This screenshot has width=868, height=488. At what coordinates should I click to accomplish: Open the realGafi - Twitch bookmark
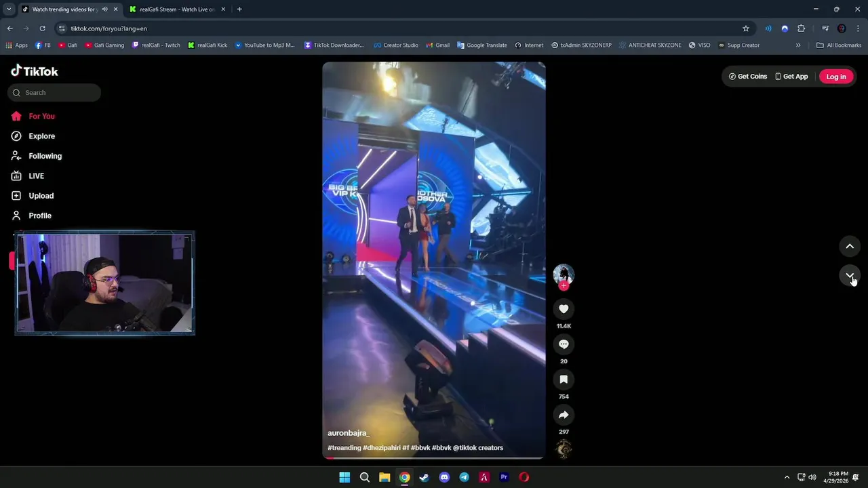click(x=156, y=45)
